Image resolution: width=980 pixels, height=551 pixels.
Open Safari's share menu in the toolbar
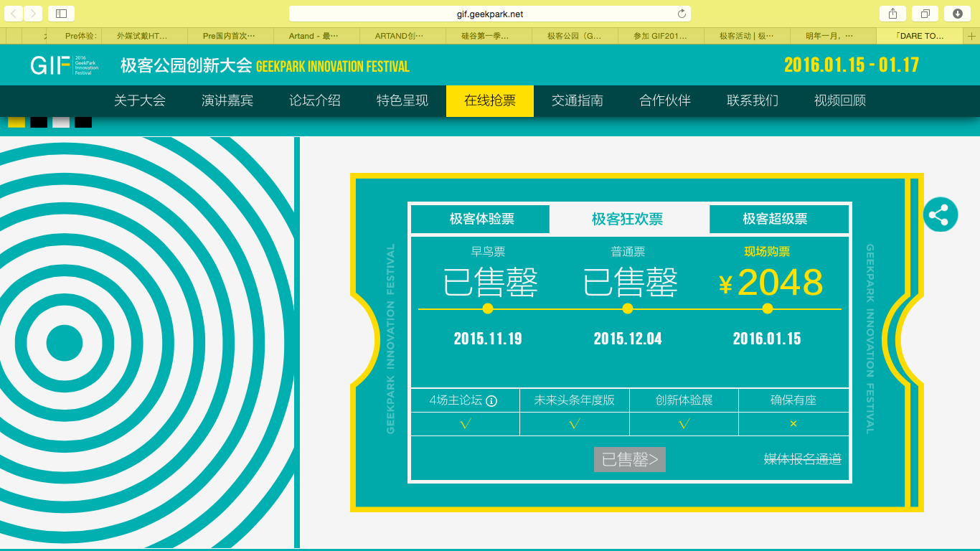point(893,14)
